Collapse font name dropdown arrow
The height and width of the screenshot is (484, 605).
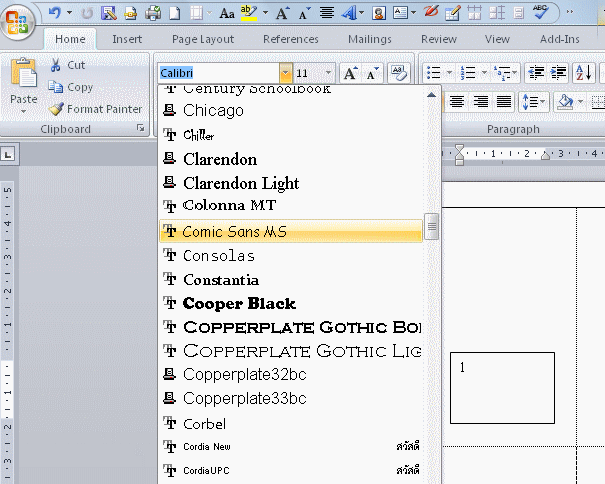(x=286, y=73)
